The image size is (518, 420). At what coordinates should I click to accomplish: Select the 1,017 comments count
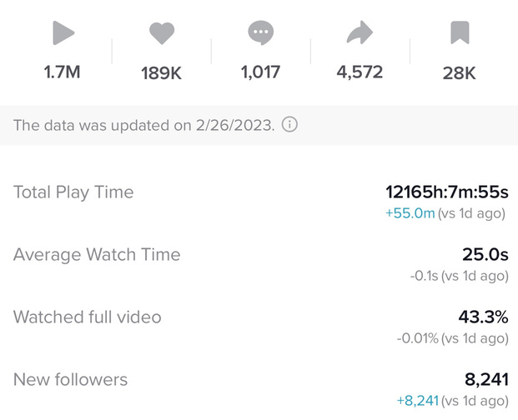pyautogui.click(x=260, y=72)
